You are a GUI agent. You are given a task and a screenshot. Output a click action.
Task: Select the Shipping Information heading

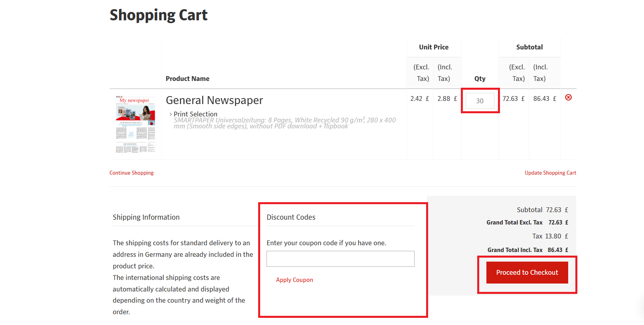tap(146, 217)
